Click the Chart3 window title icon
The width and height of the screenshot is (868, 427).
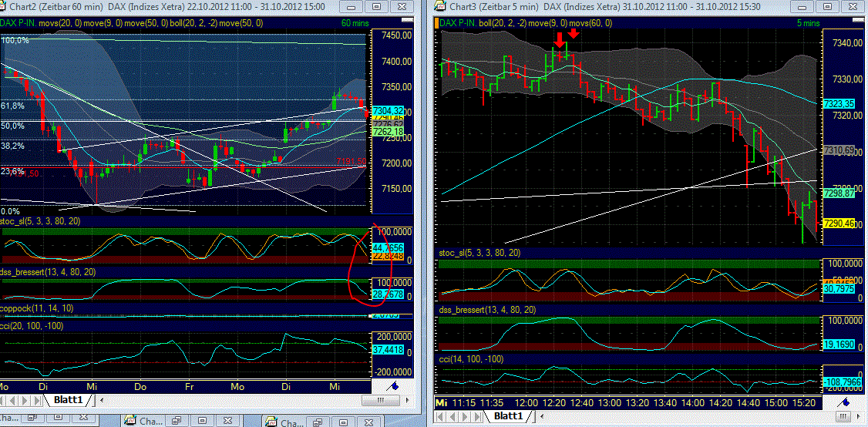click(440, 6)
